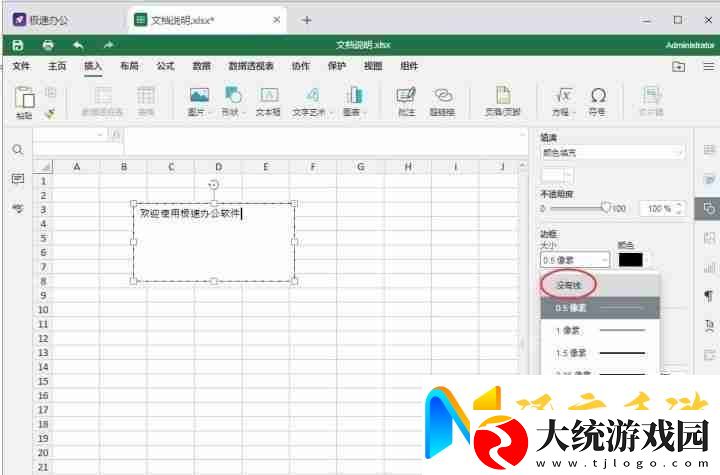
Task: Open image settings in right sidebar
Action: point(709,238)
